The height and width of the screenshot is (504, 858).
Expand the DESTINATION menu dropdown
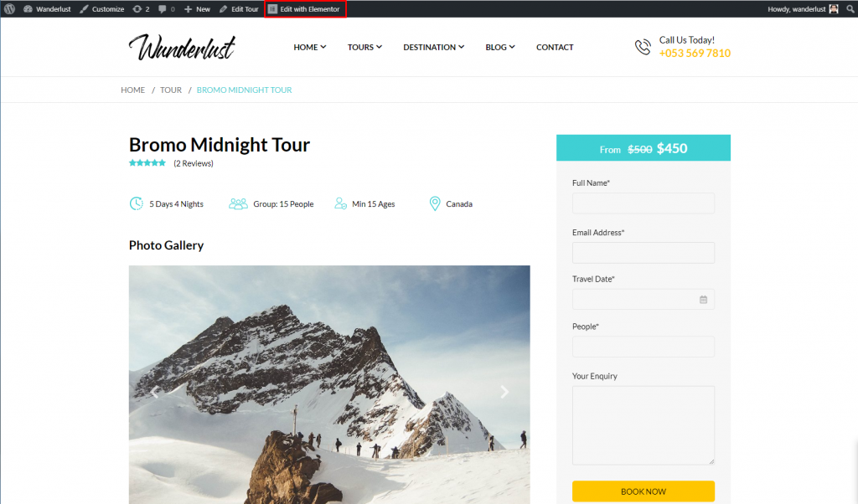[x=433, y=47]
